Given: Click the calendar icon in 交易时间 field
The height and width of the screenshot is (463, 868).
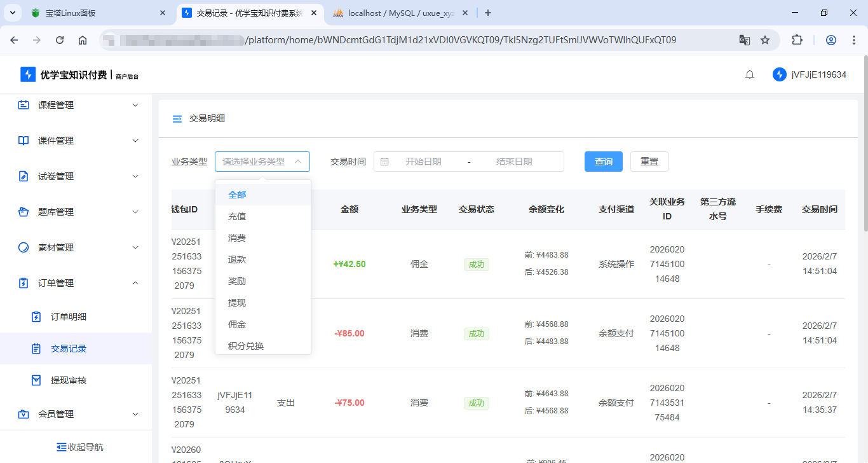Looking at the screenshot, I should coord(385,162).
